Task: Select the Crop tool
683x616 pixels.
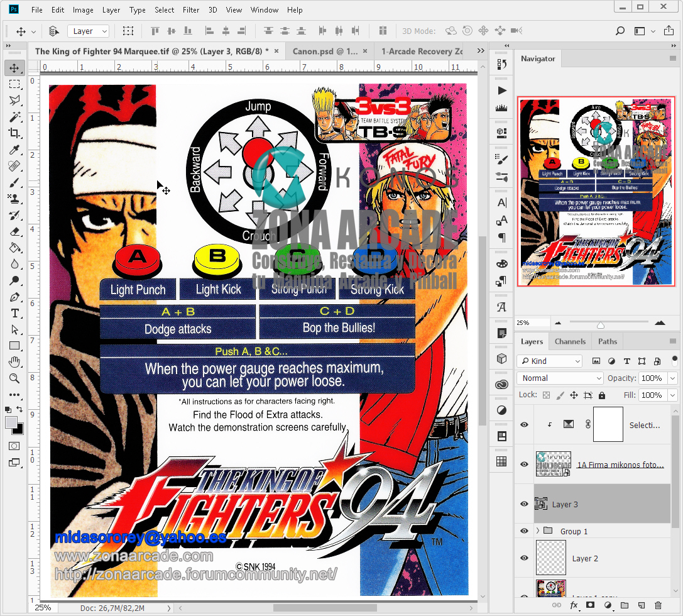Action: (x=14, y=133)
